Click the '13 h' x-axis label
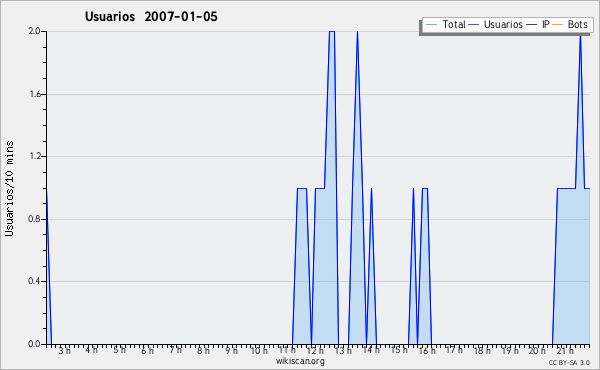The height and width of the screenshot is (370, 600). point(343,350)
